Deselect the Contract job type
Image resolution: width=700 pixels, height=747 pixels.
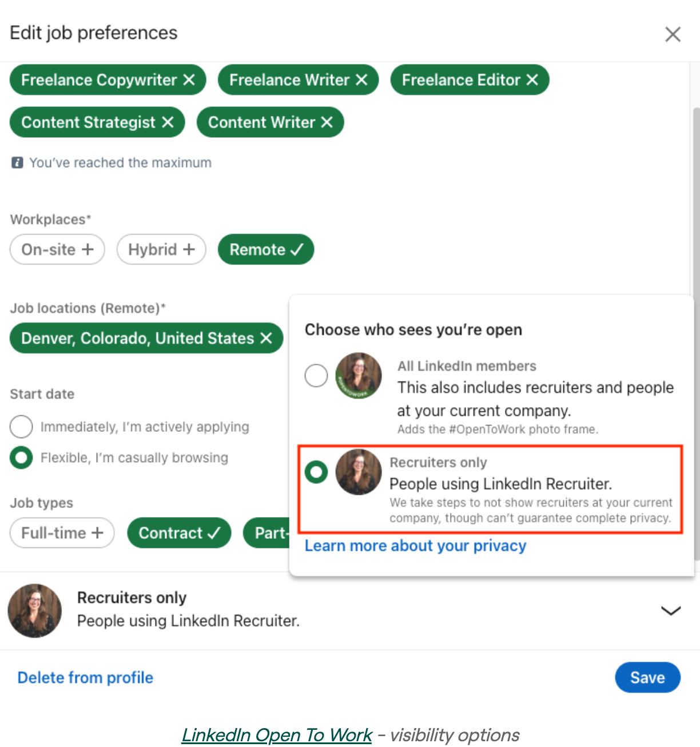pos(179,533)
